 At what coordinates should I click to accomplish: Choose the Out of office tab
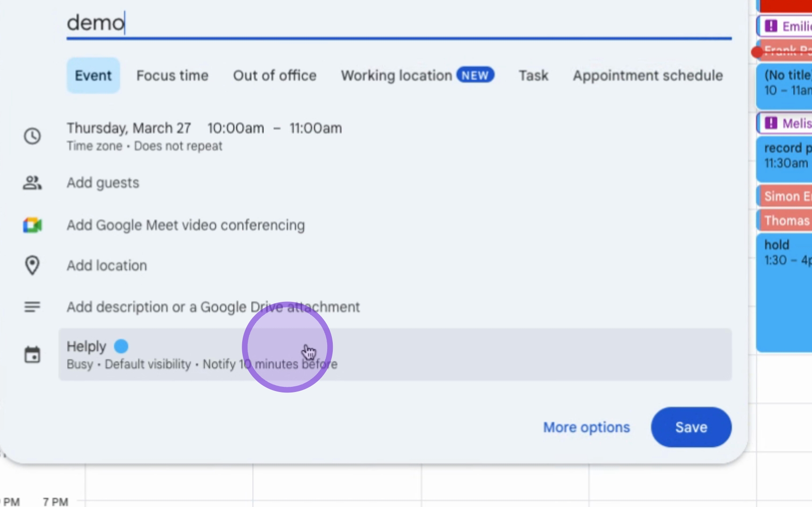pyautogui.click(x=275, y=76)
